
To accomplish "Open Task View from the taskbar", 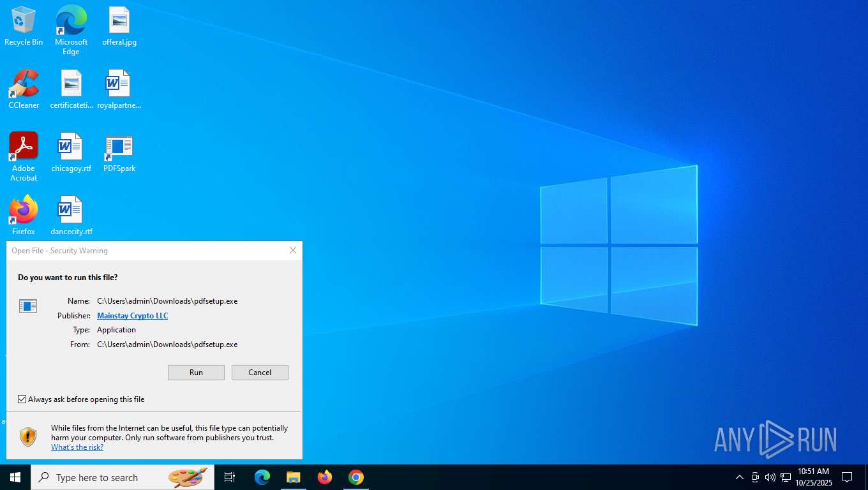I will (230, 477).
